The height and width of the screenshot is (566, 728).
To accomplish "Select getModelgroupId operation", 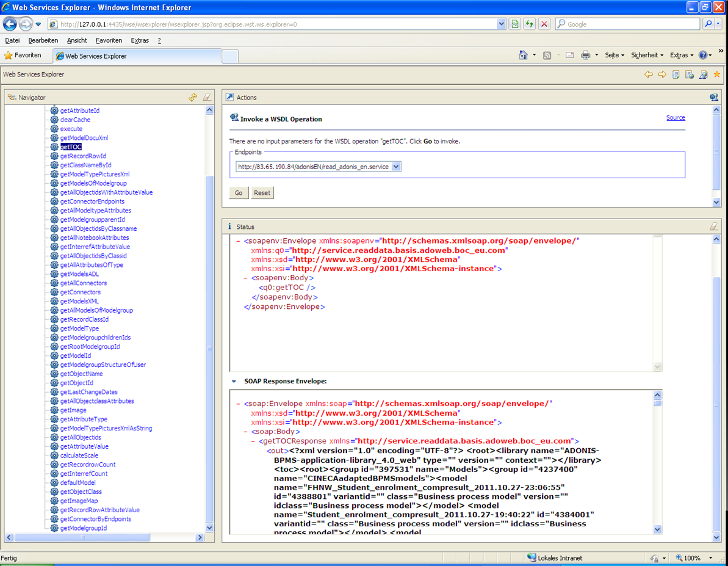I will (84, 528).
